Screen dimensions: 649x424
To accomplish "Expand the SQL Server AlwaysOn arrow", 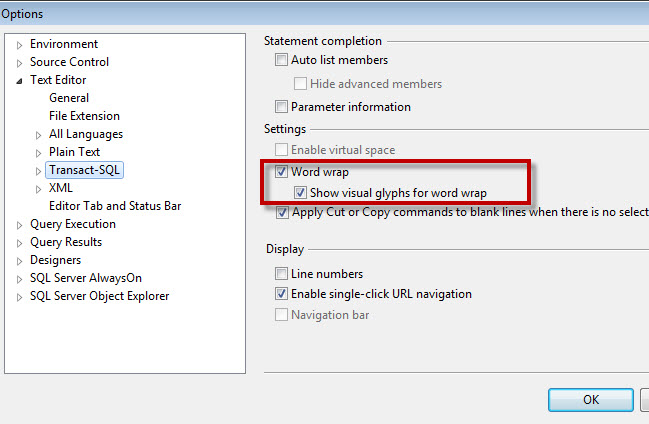I will point(19,279).
